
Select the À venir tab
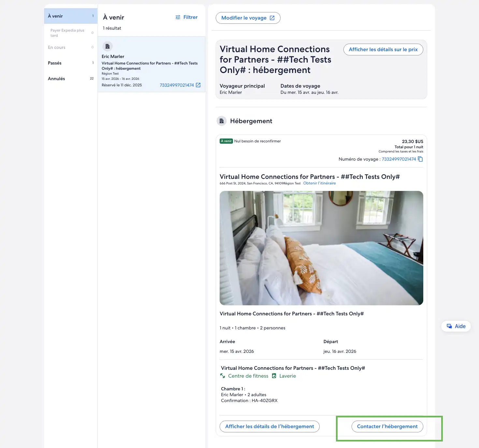70,16
